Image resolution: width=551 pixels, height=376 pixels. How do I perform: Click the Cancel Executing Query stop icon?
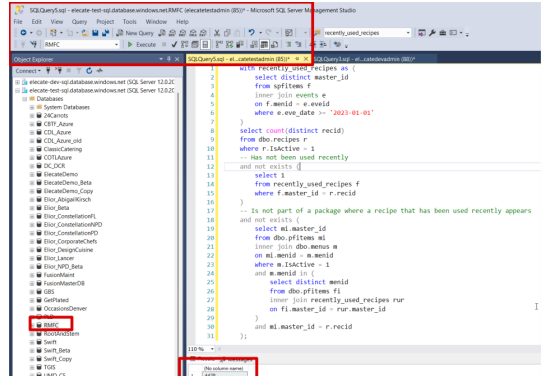click(164, 44)
